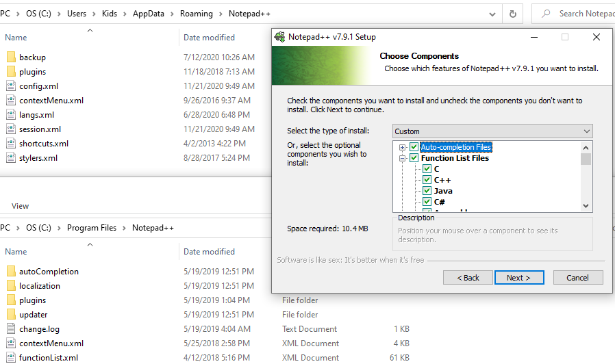Expand chevron after Users in upper address bar
615x364 pixels.
[x=94, y=14]
